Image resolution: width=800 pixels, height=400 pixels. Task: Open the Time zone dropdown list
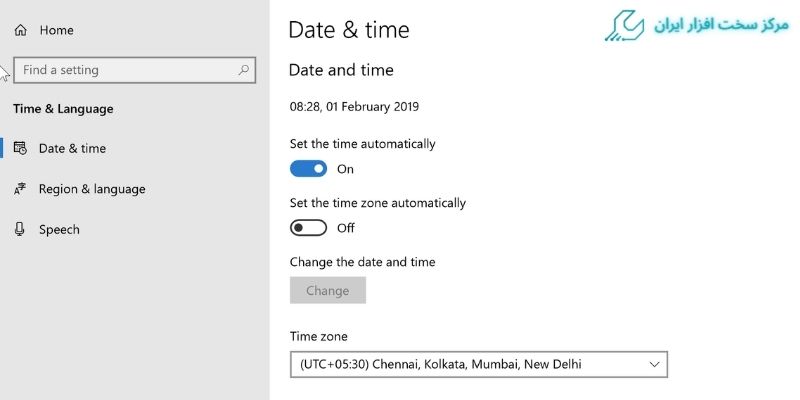[x=479, y=364]
